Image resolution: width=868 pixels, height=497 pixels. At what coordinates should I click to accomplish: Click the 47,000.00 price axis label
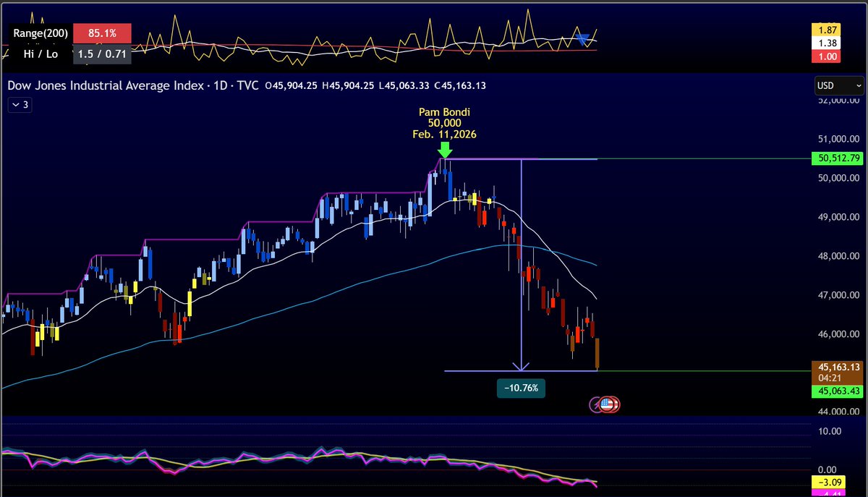pos(838,295)
